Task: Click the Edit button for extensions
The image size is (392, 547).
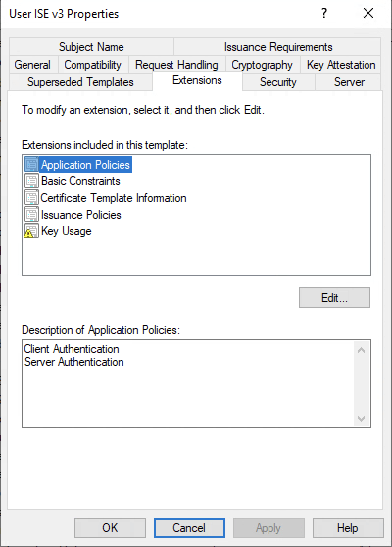Action: [334, 297]
